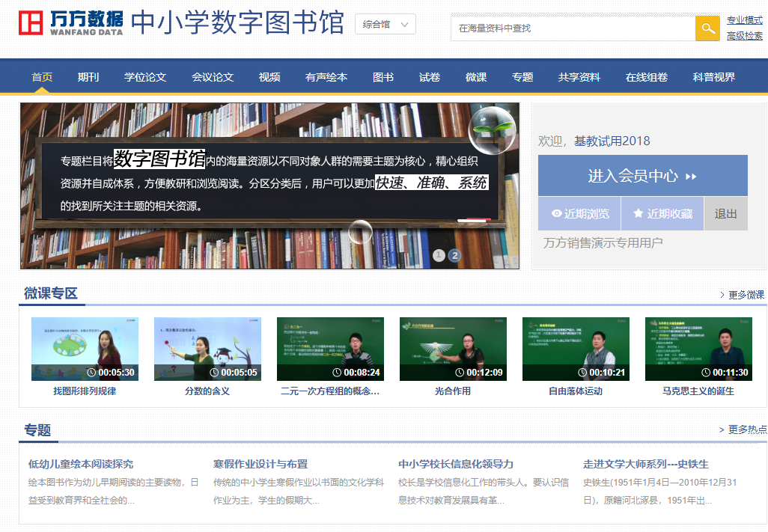
Task: Click the search input field
Action: [x=573, y=28]
